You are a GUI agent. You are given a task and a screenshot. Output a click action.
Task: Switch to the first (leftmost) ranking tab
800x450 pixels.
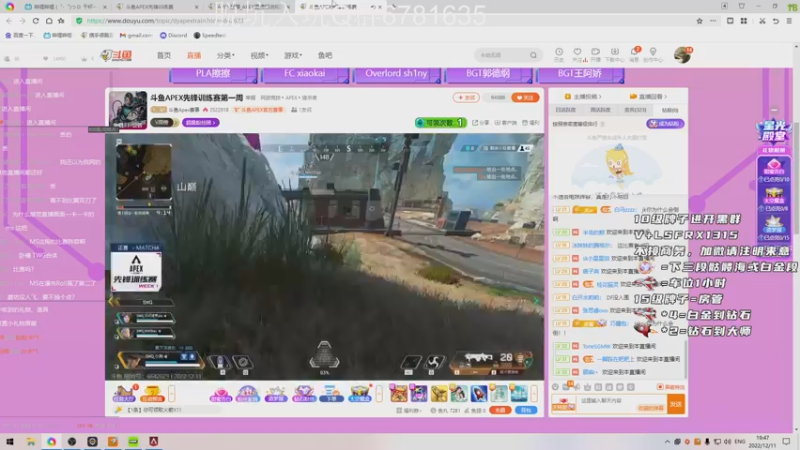point(565,110)
